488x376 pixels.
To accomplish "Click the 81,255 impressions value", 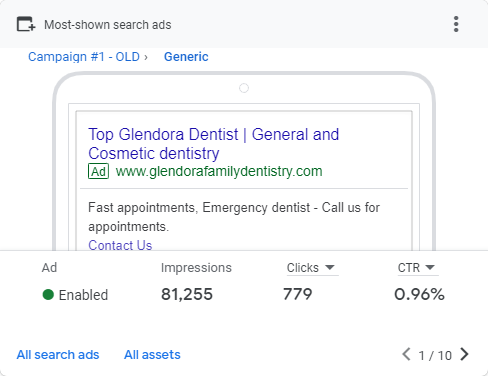I will [187, 294].
